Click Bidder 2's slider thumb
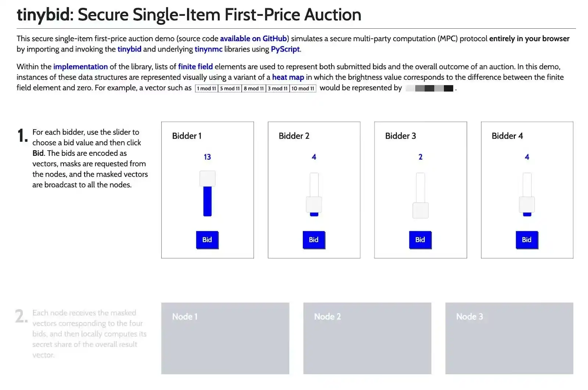This screenshot has width=588, height=390. pyautogui.click(x=314, y=204)
